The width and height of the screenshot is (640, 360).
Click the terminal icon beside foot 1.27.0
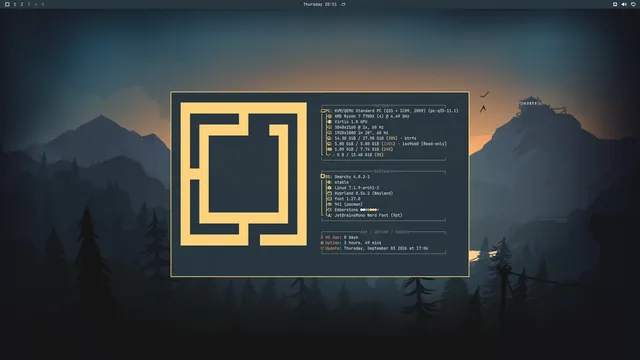[329, 199]
